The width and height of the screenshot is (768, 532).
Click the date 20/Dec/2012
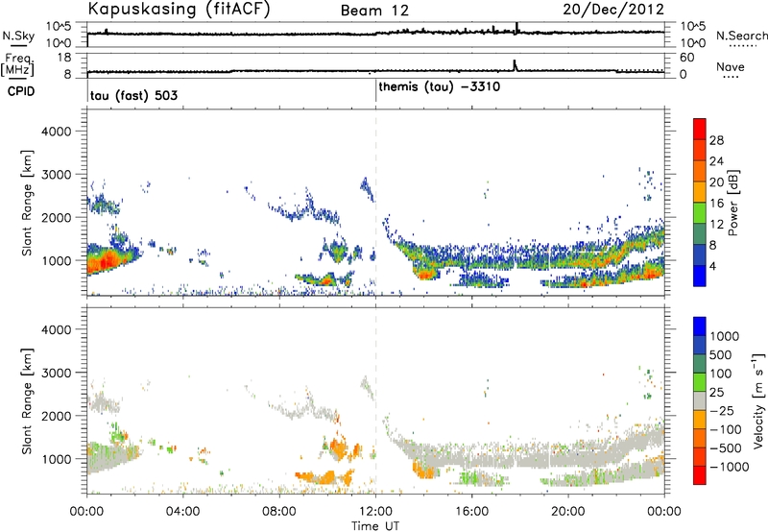(613, 10)
